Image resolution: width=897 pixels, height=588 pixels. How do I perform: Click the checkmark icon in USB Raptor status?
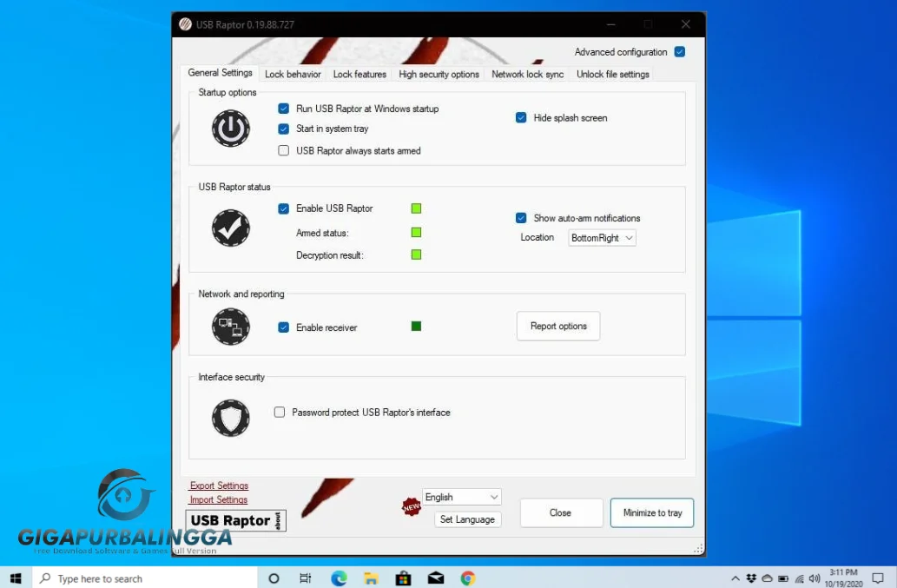[x=230, y=228]
